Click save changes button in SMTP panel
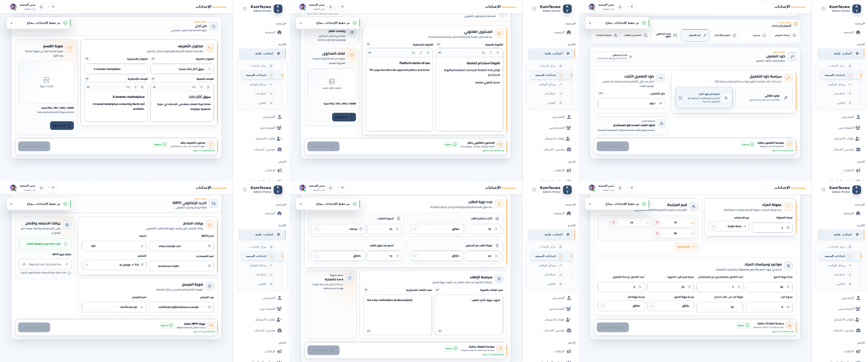This screenshot has width=868, height=362. click(x=34, y=327)
